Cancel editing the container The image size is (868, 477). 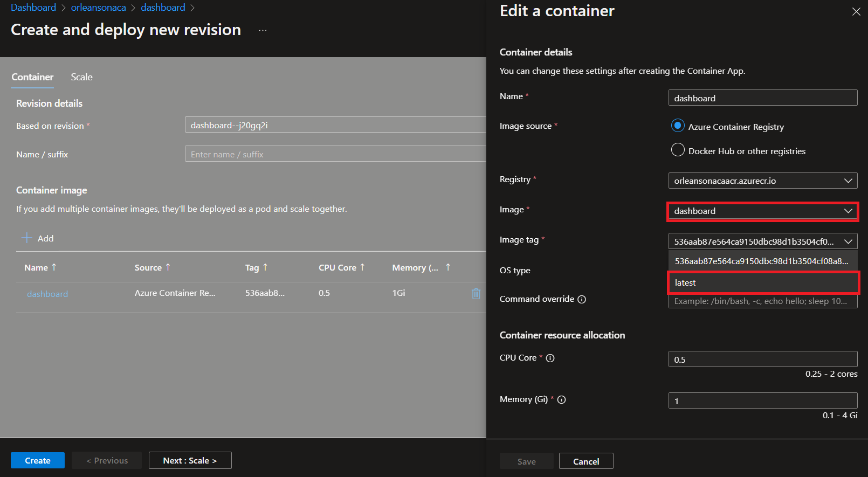(586, 461)
